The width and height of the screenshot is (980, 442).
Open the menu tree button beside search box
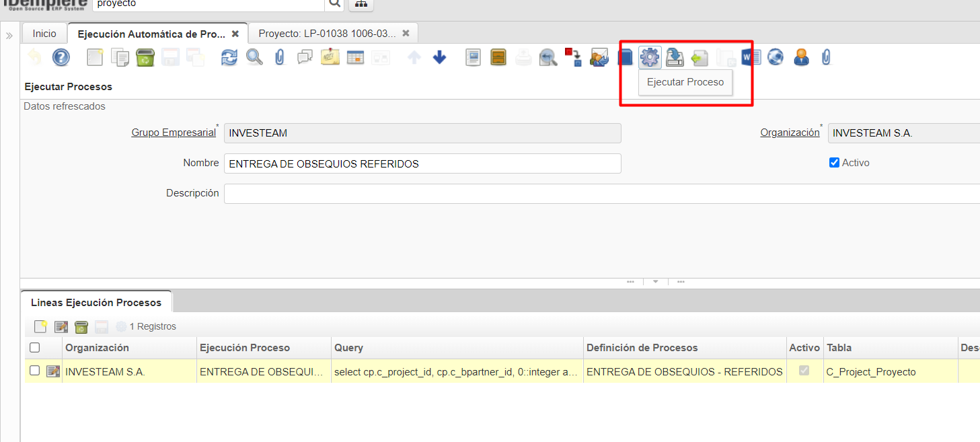tap(361, 4)
